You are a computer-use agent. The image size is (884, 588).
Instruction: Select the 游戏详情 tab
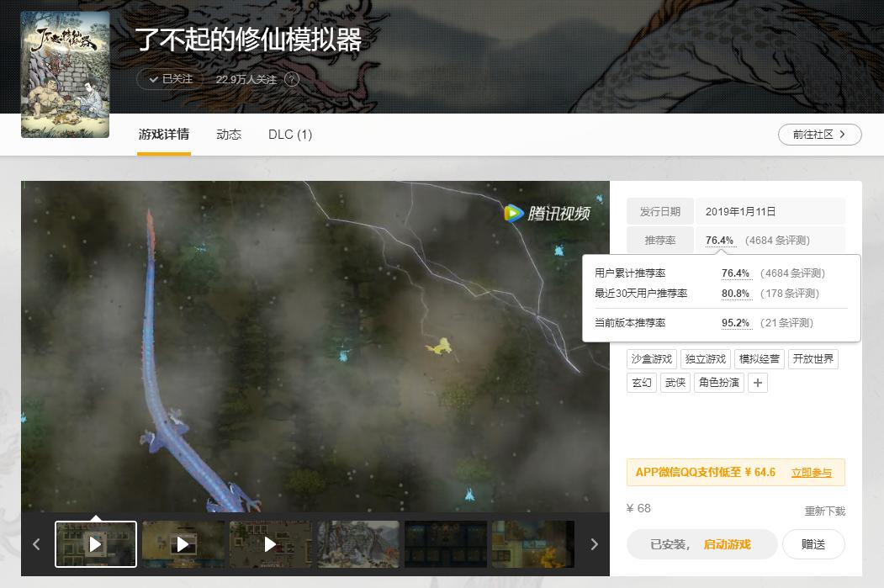[163, 135]
